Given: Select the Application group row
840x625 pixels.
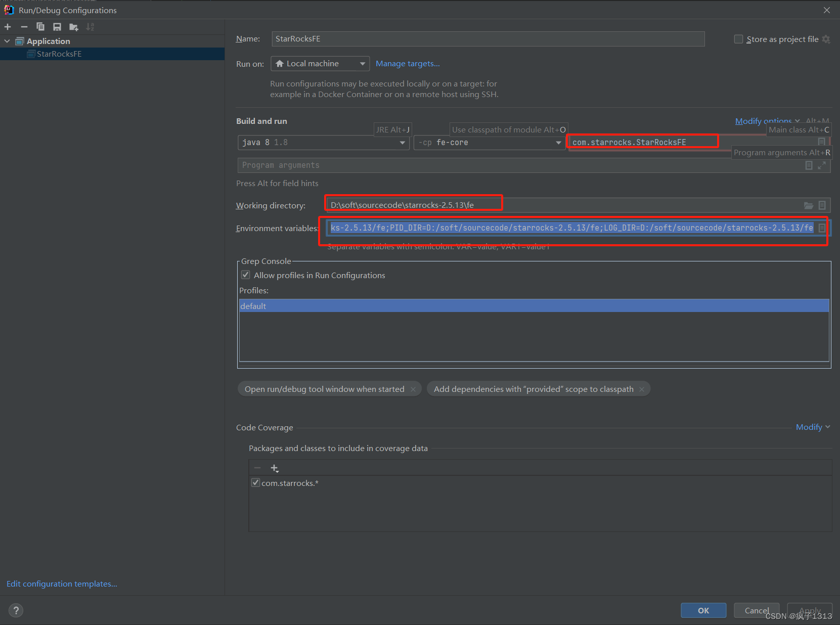Looking at the screenshot, I should click(112, 41).
